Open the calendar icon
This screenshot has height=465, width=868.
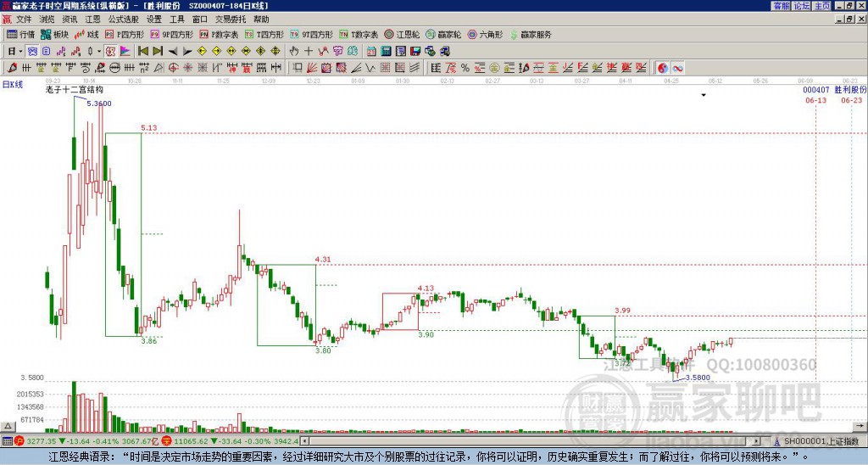[371, 52]
